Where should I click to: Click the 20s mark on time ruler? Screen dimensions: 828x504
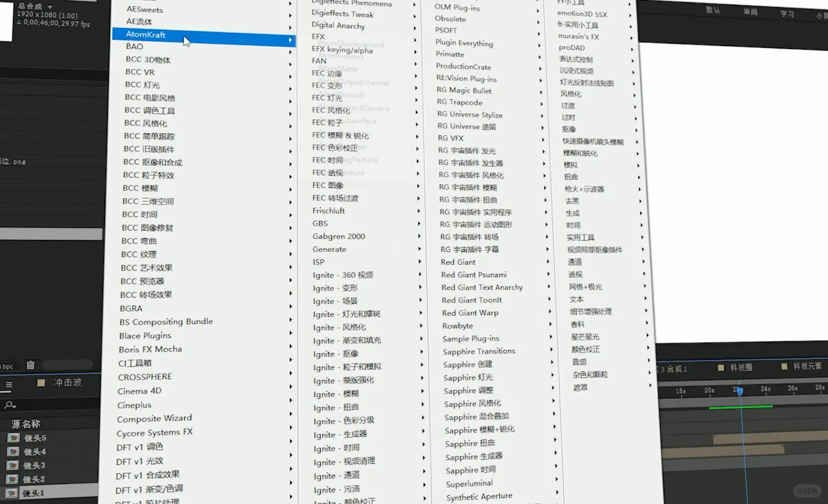coord(709,390)
